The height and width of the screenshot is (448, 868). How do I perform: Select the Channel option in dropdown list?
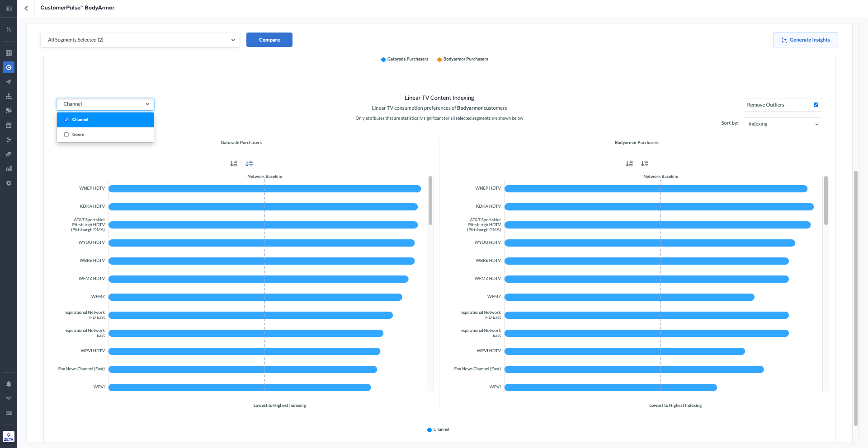tap(105, 120)
